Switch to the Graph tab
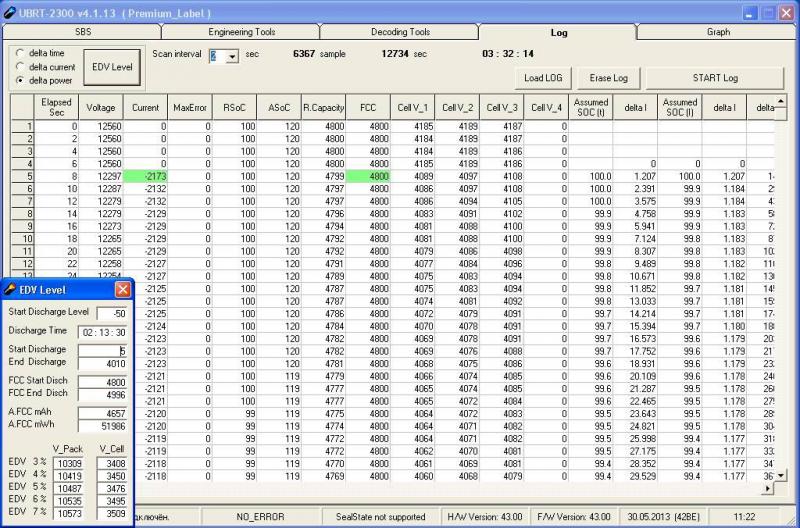Image resolution: width=800 pixels, height=528 pixels. click(718, 32)
